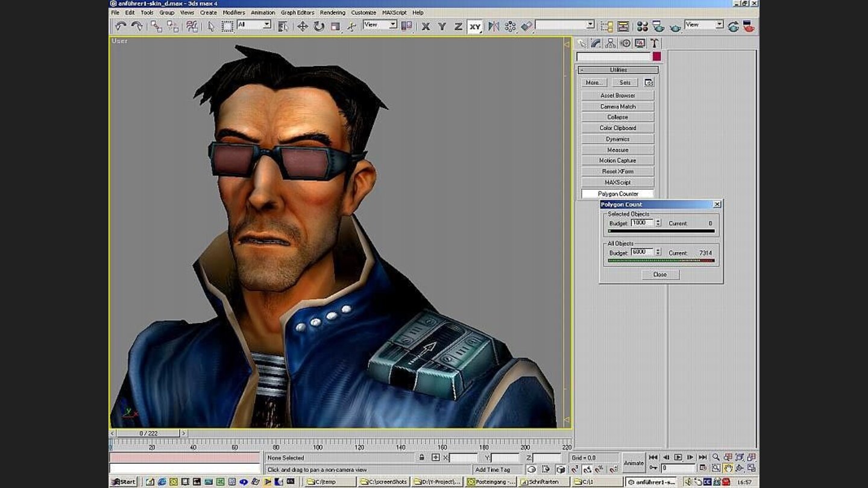The width and height of the screenshot is (868, 488).
Task: Click the object color swatch
Action: (x=656, y=57)
